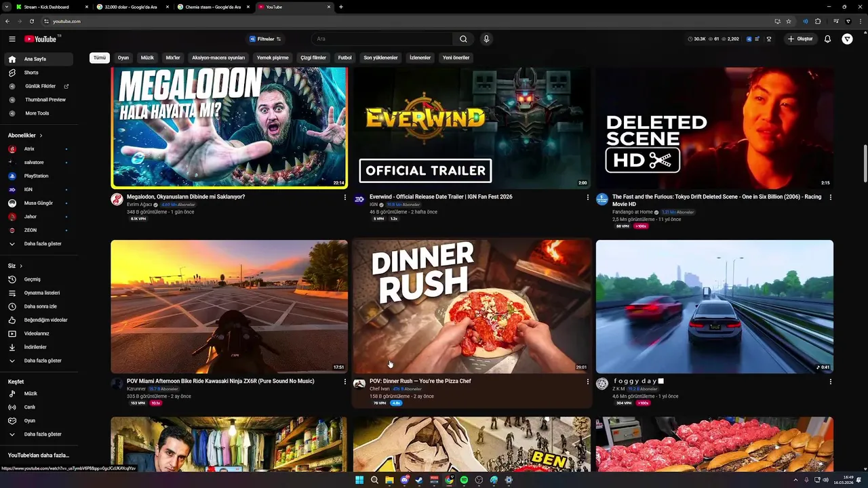Open Thumbnail Preview sidebar item
The width and height of the screenshot is (868, 488).
(x=37, y=100)
